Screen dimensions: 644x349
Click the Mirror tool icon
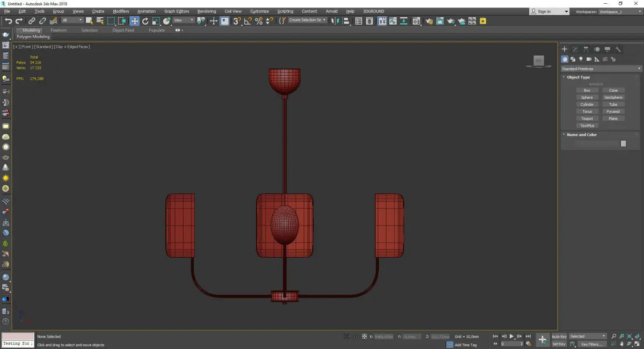[335, 21]
